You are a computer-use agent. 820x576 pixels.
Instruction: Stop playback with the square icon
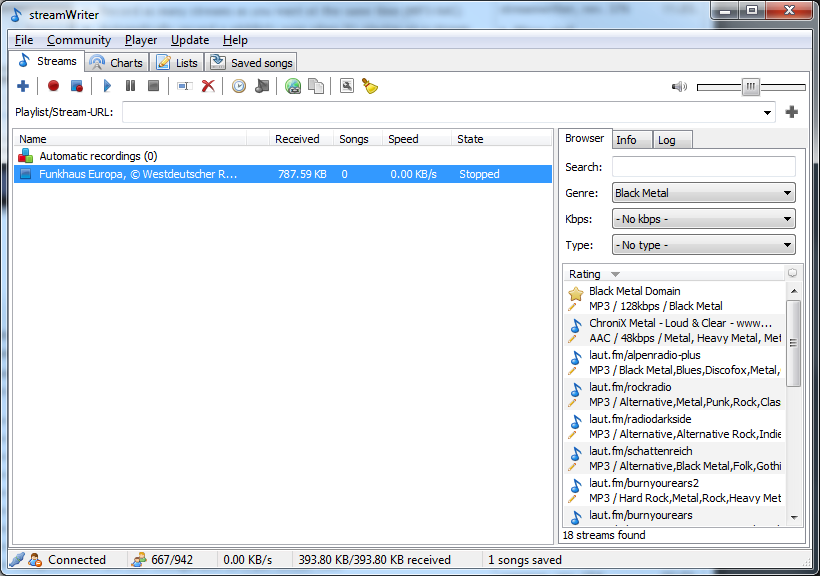pos(153,85)
